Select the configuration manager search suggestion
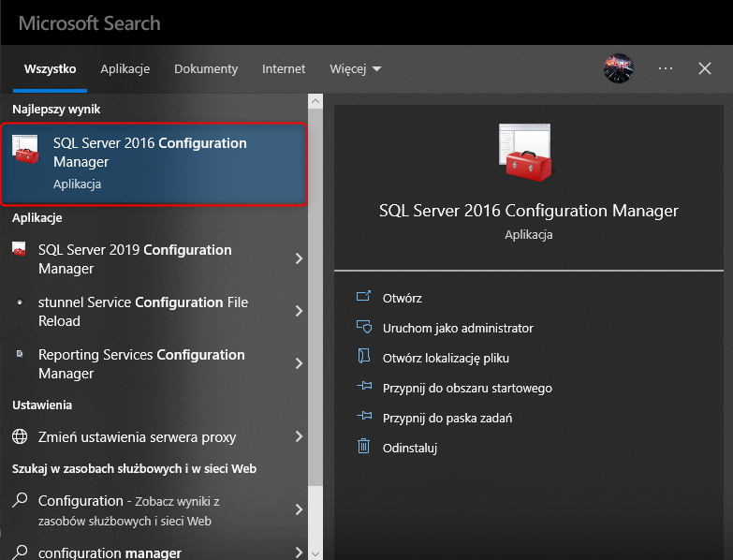733x560 pixels. tap(154, 553)
